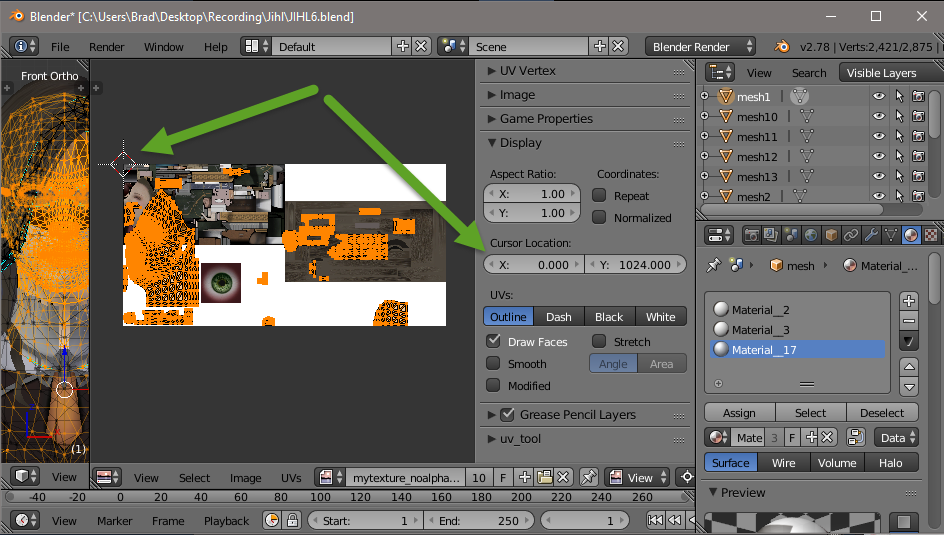Uncheck the Grease Pencil Layers checkbox
The width and height of the screenshot is (944, 535).
point(508,415)
